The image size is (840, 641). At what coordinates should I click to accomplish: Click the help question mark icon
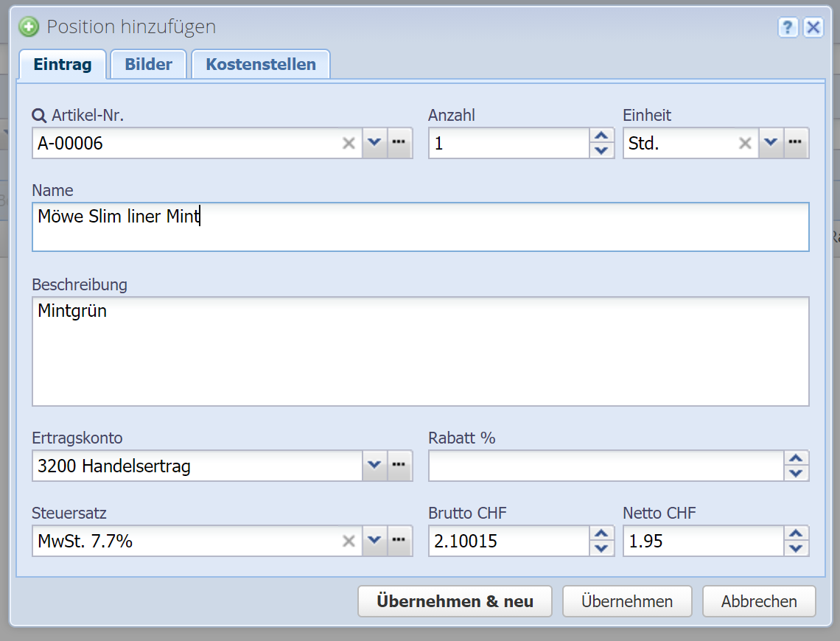click(x=788, y=28)
